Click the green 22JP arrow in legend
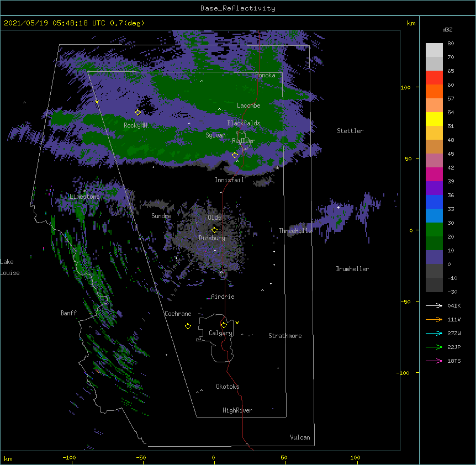The width and height of the screenshot is (476, 465). [434, 347]
